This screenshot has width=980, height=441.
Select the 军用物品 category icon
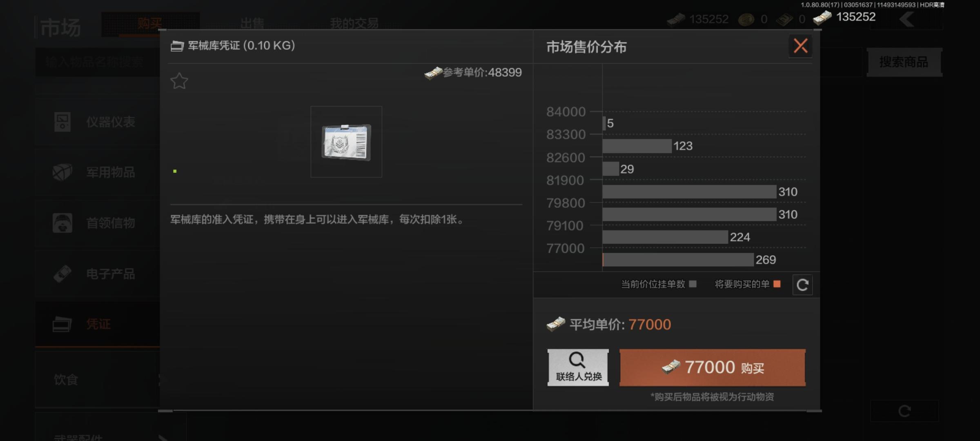tap(62, 172)
